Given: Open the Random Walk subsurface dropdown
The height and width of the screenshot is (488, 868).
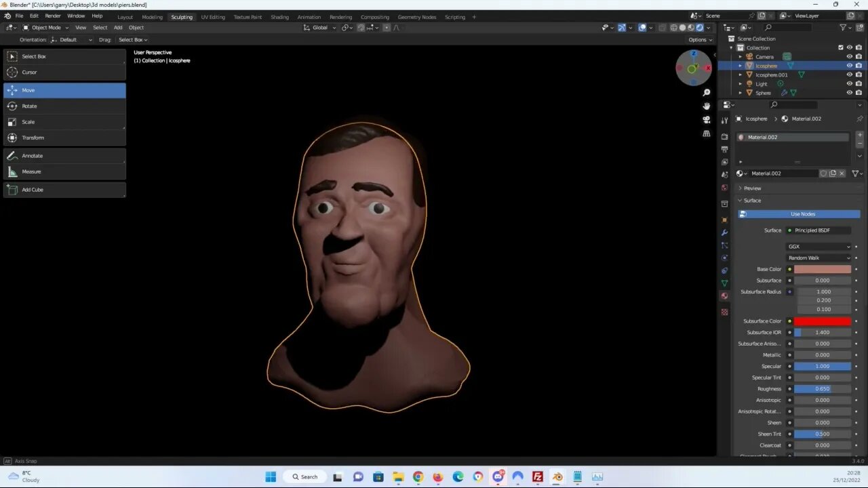Looking at the screenshot, I should [818, 258].
